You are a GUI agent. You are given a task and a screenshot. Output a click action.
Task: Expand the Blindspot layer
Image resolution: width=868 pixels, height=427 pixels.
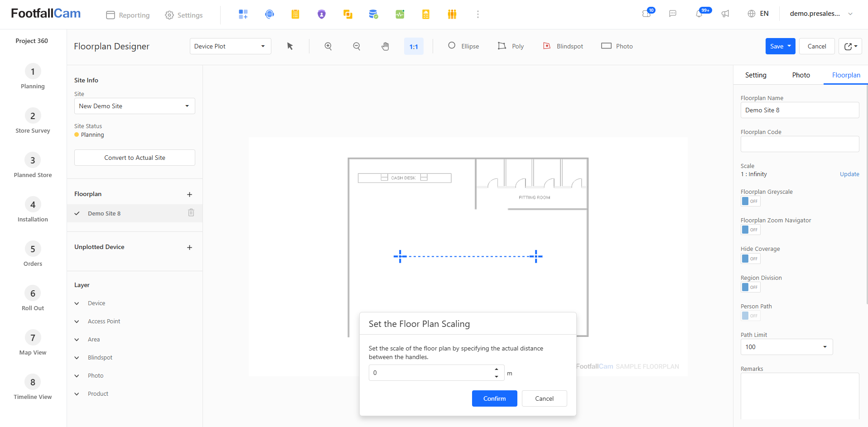77,358
